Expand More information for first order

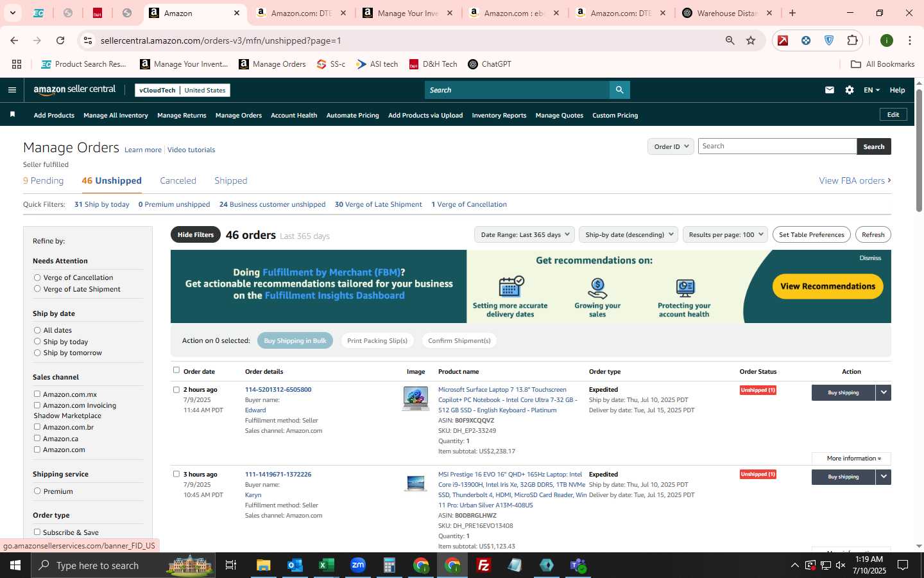point(853,459)
